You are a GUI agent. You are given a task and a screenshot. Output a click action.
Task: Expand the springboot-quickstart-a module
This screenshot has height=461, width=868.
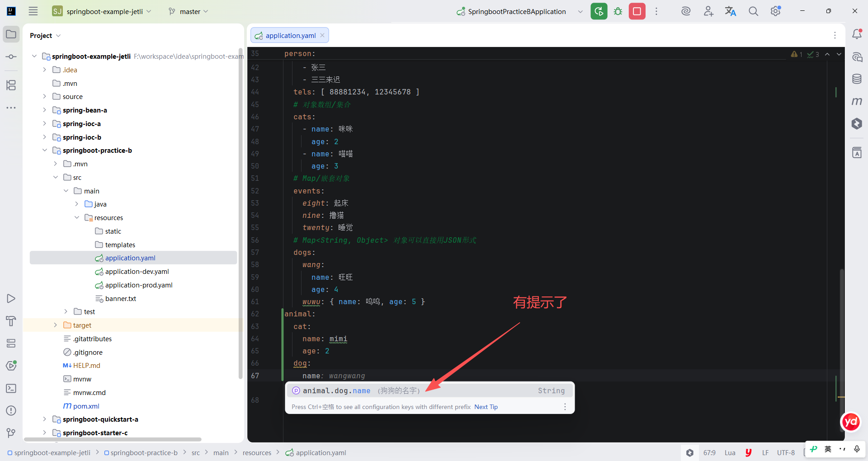click(x=44, y=419)
